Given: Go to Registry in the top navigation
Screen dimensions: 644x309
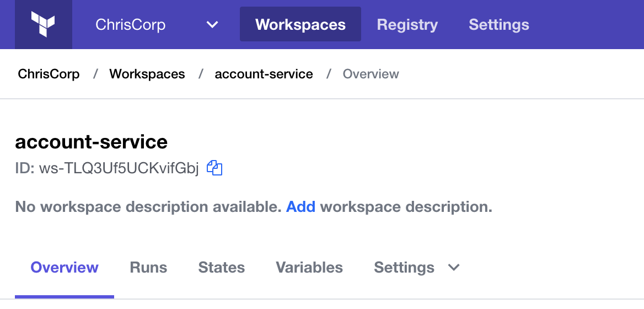Looking at the screenshot, I should 407,25.
